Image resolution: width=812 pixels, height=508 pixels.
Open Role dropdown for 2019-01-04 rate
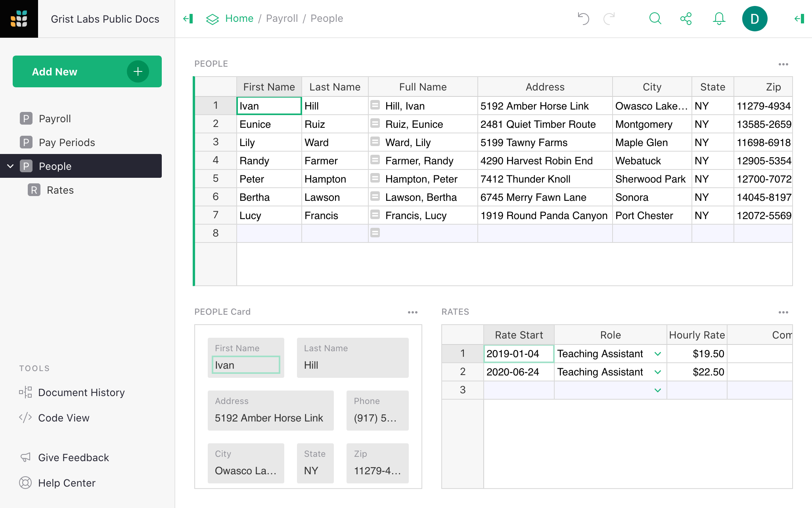pyautogui.click(x=658, y=354)
